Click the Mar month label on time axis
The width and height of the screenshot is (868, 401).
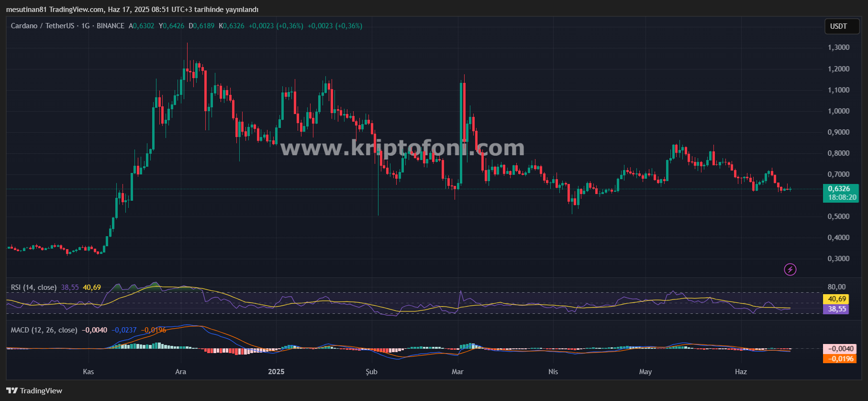[x=457, y=372]
